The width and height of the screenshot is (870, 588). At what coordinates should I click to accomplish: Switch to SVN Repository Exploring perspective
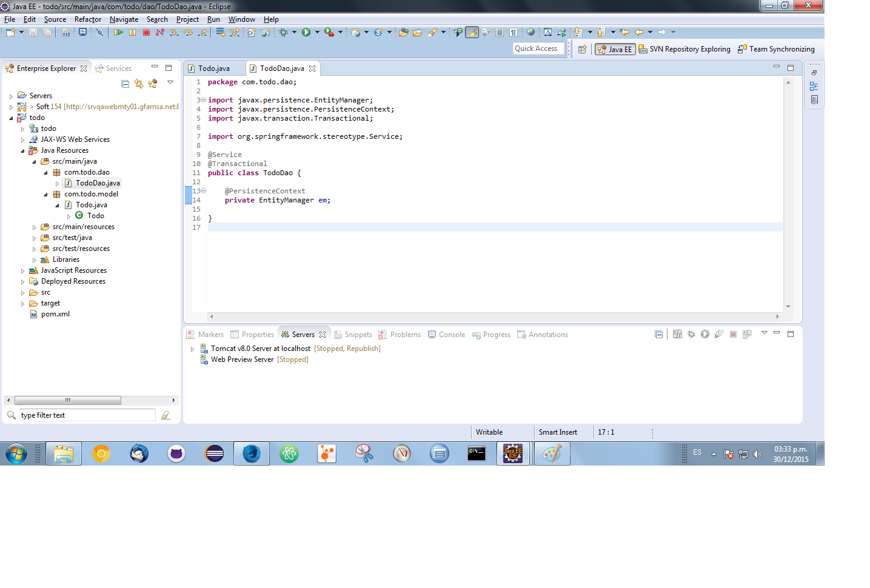tap(684, 49)
